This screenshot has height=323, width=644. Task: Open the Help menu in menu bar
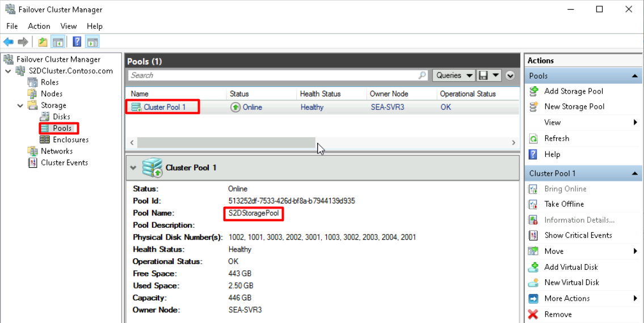tap(94, 26)
